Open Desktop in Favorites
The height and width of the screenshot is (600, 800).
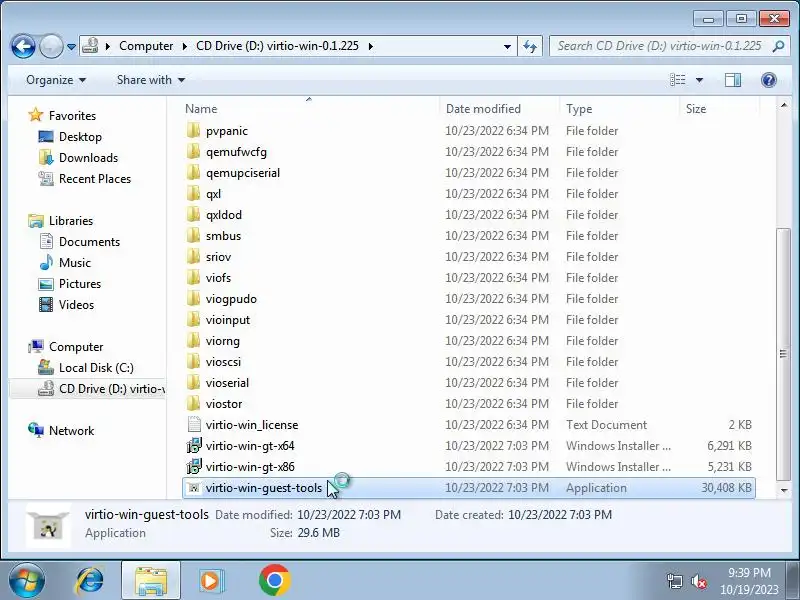tap(80, 137)
